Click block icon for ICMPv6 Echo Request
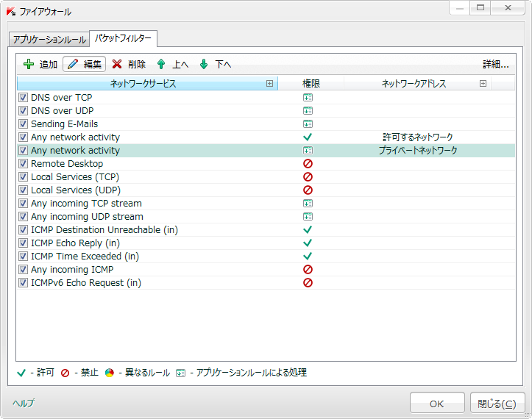Screen dimensions: 532x419 [308, 283]
